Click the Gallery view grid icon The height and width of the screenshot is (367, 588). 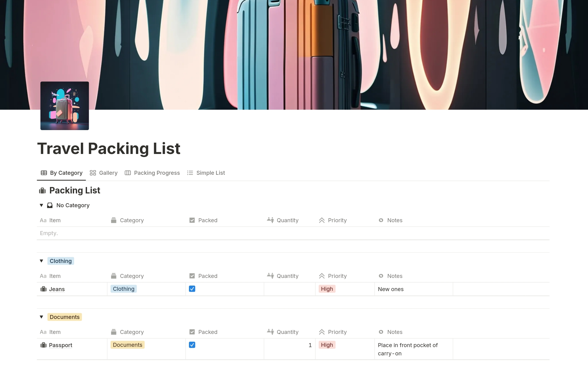click(x=93, y=173)
